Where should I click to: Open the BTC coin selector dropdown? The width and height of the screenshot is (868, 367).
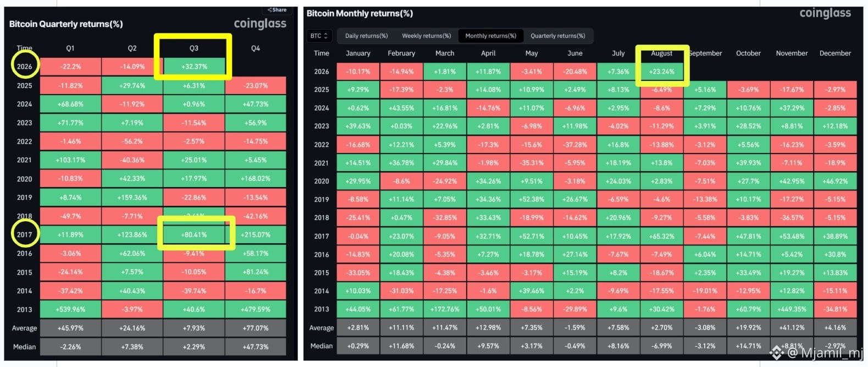coord(319,36)
